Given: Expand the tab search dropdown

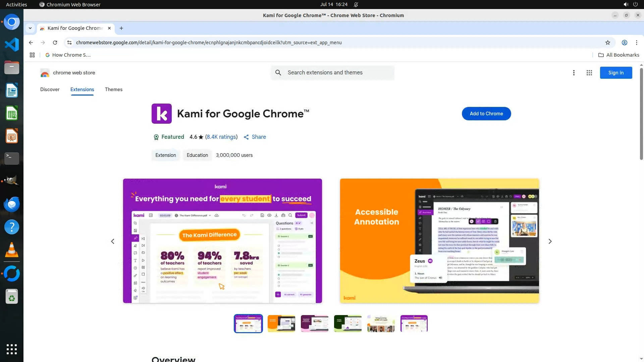Looking at the screenshot, I should 30,28.
